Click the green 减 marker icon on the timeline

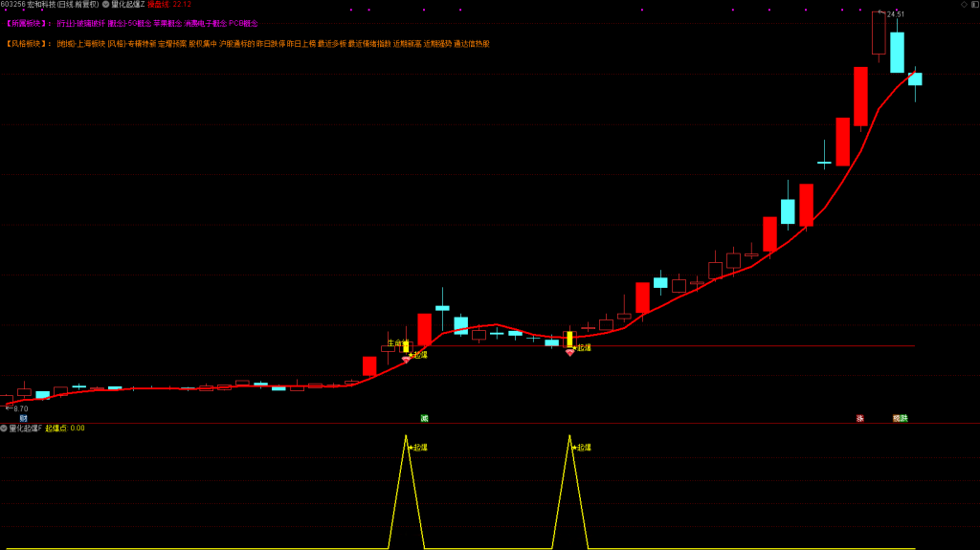[424, 418]
